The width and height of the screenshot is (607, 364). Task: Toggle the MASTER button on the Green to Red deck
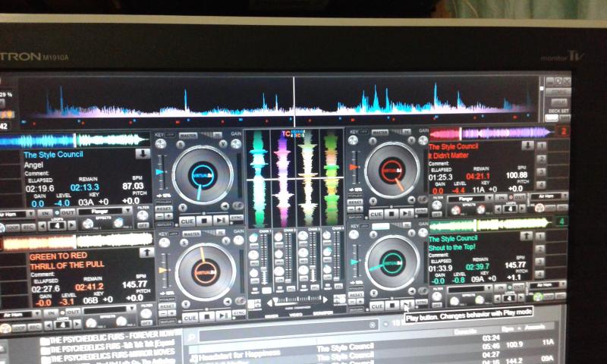tap(191, 234)
